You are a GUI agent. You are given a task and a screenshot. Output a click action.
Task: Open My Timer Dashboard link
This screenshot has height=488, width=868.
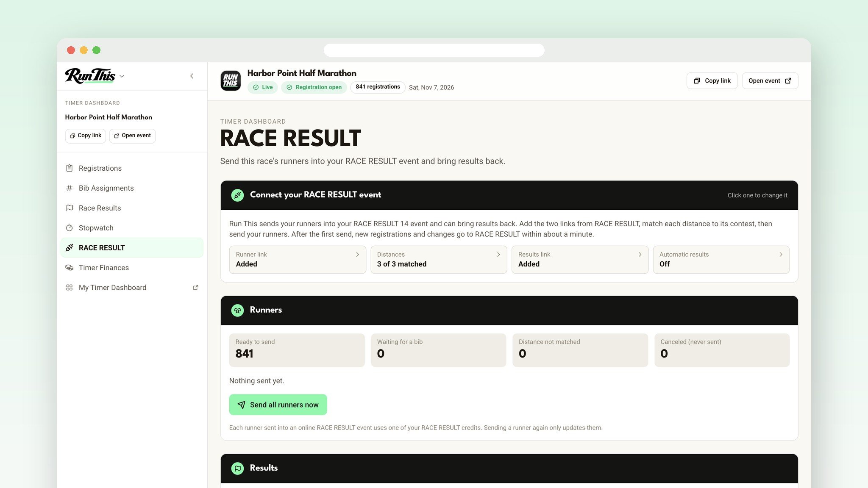[132, 288]
